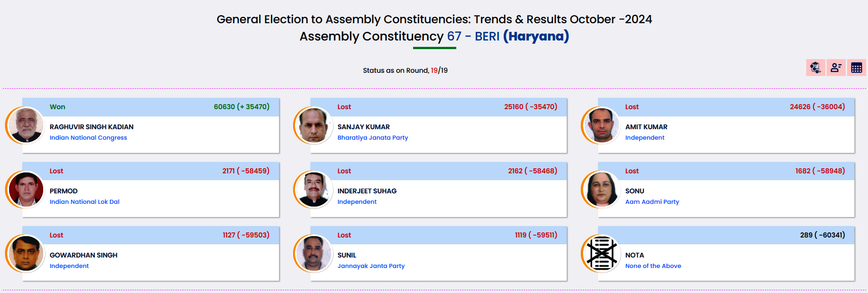
Task: Click the candidate list person icon
Action: click(836, 68)
